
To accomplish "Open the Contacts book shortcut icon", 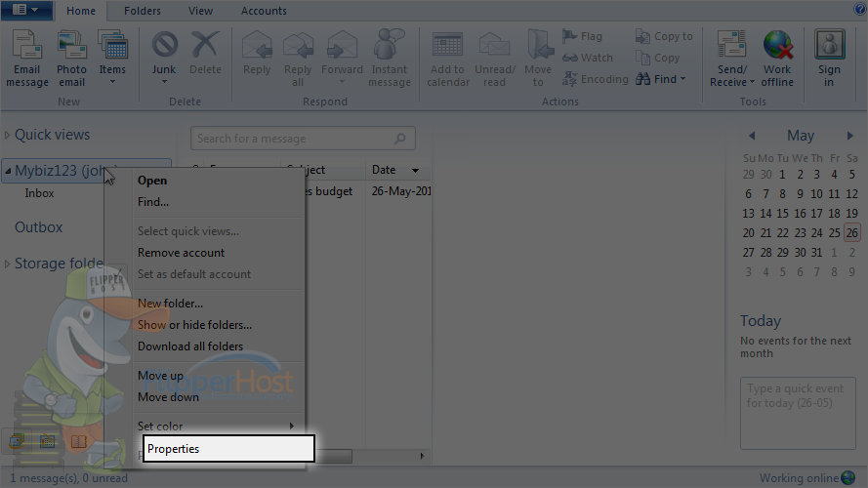I will point(79,441).
